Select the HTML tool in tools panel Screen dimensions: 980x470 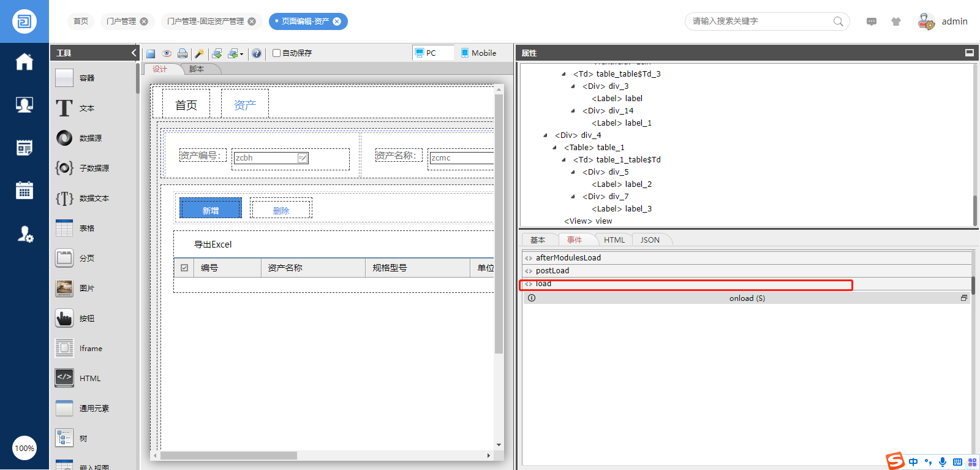[64, 378]
